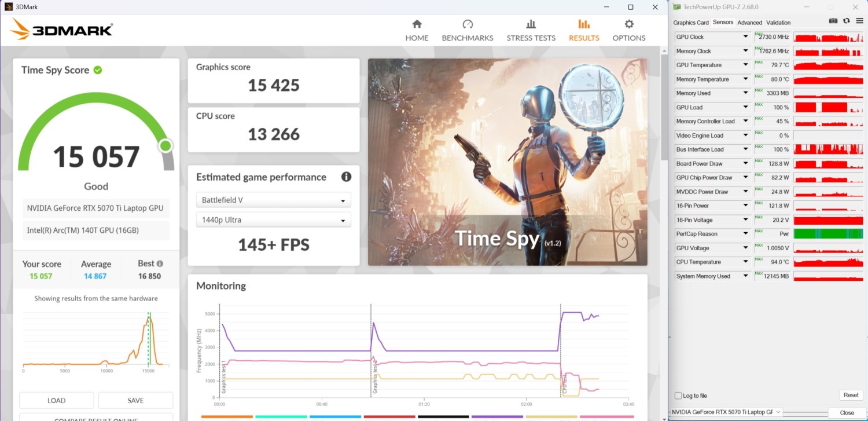Click the average score 14 867
This screenshot has width=868, height=421.
pos(95,276)
